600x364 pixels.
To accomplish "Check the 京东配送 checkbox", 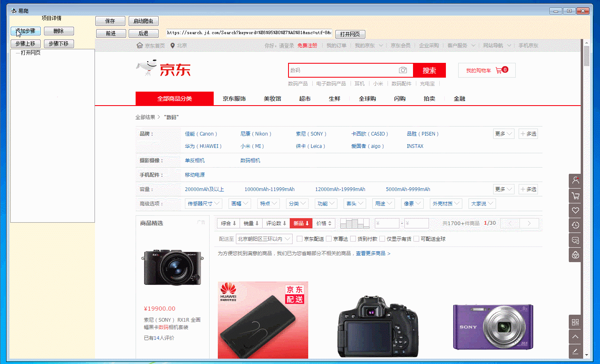I will (x=300, y=239).
